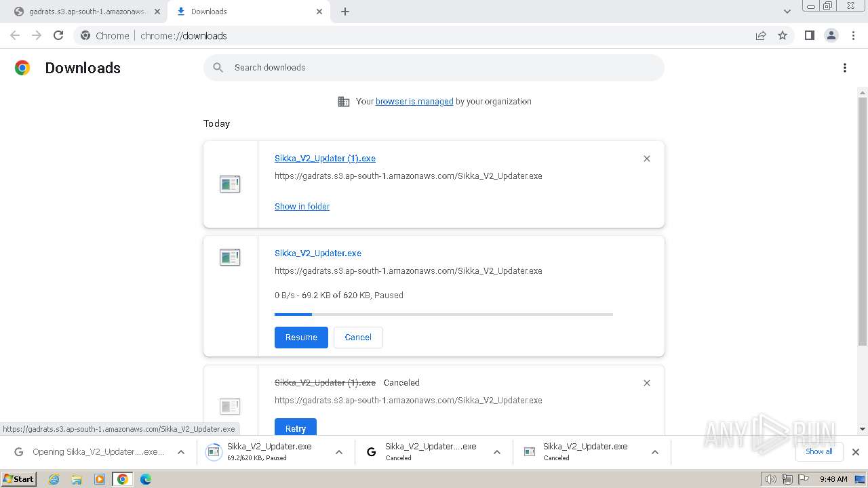Screen dimensions: 868x488
Task: Retry the canceled download
Action: pos(296,428)
